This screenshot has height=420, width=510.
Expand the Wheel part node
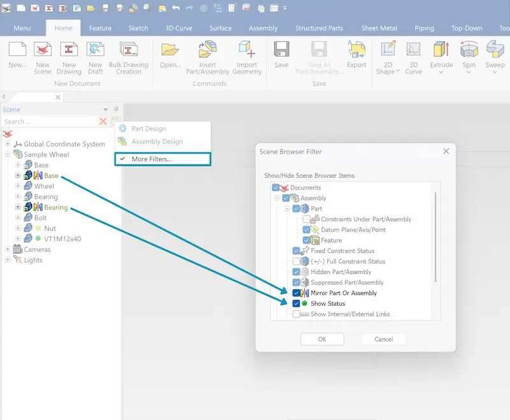(x=18, y=186)
